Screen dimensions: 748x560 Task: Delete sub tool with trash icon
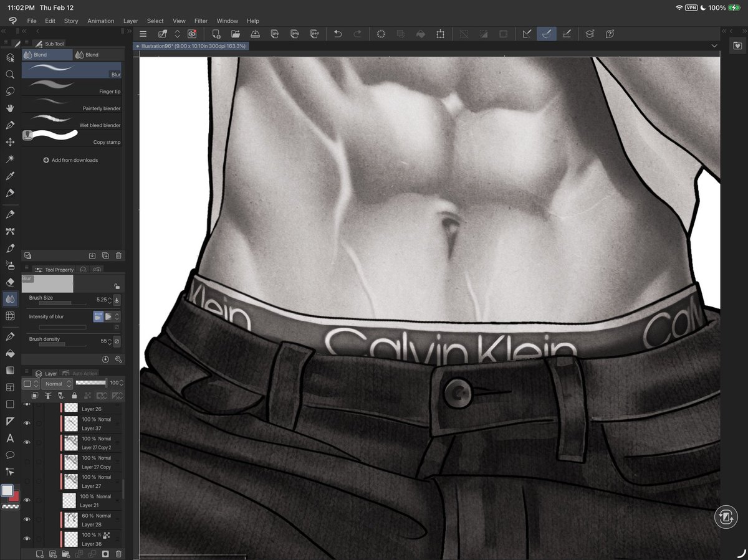pos(118,255)
